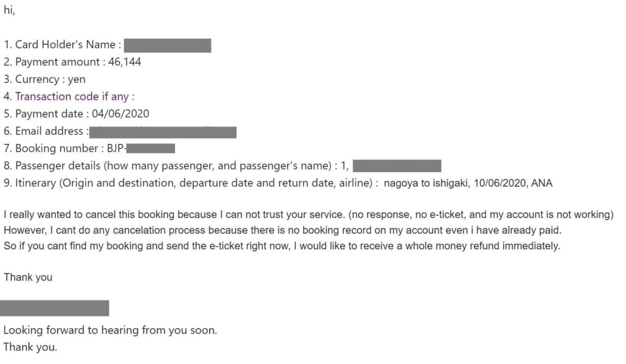626x364 pixels.
Task: Click the redacted booking number box
Action: [150, 148]
